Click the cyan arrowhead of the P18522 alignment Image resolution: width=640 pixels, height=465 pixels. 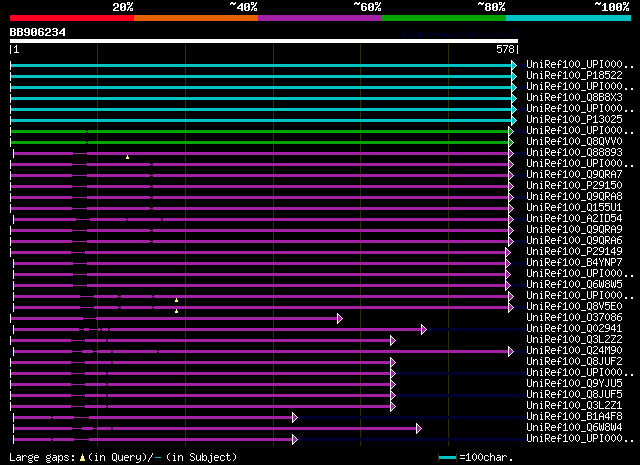click(x=514, y=76)
